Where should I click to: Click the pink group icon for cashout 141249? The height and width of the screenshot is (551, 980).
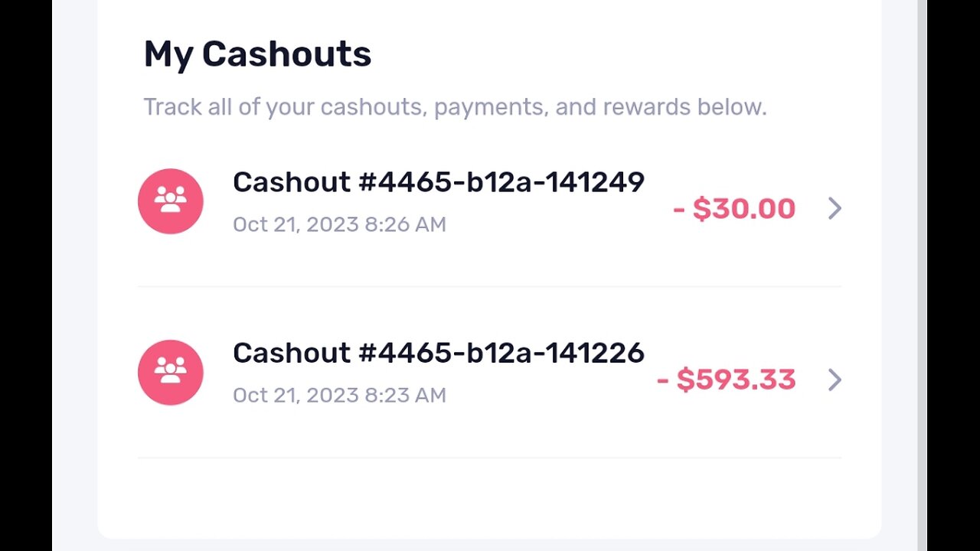171,201
